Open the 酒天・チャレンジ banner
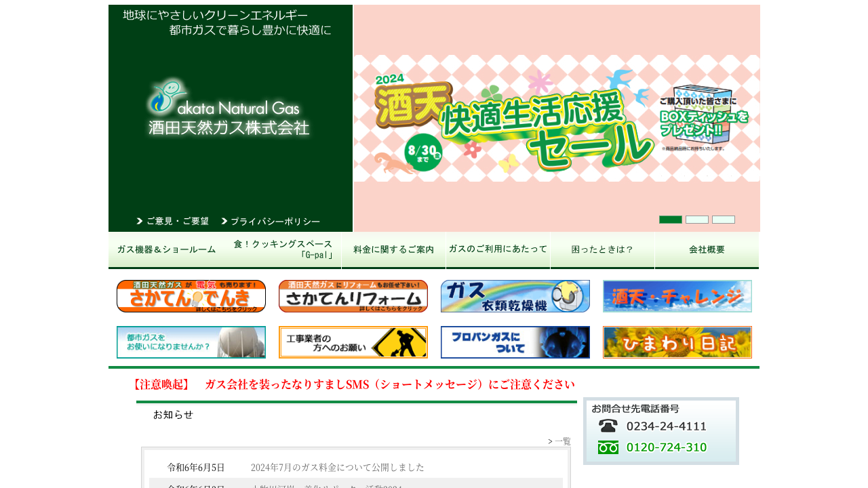The width and height of the screenshot is (868, 488). (x=677, y=296)
